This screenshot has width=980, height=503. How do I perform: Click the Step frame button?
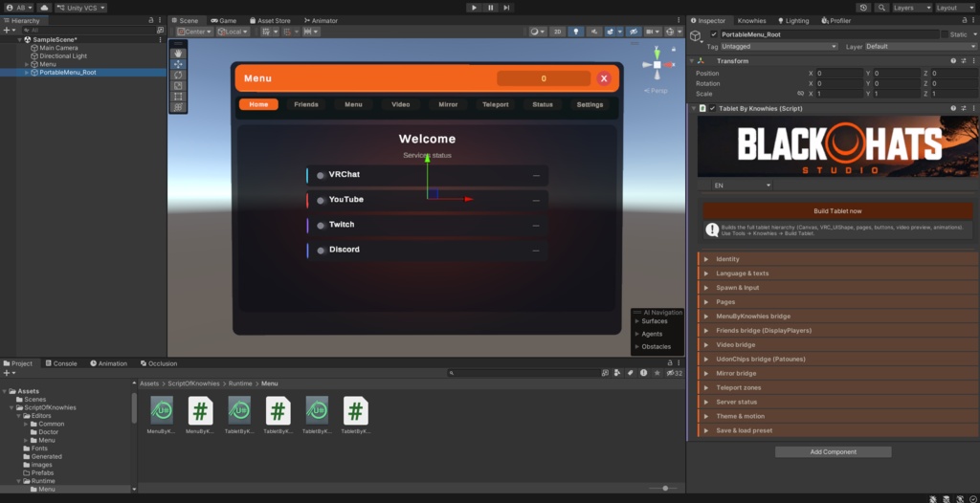pos(507,8)
